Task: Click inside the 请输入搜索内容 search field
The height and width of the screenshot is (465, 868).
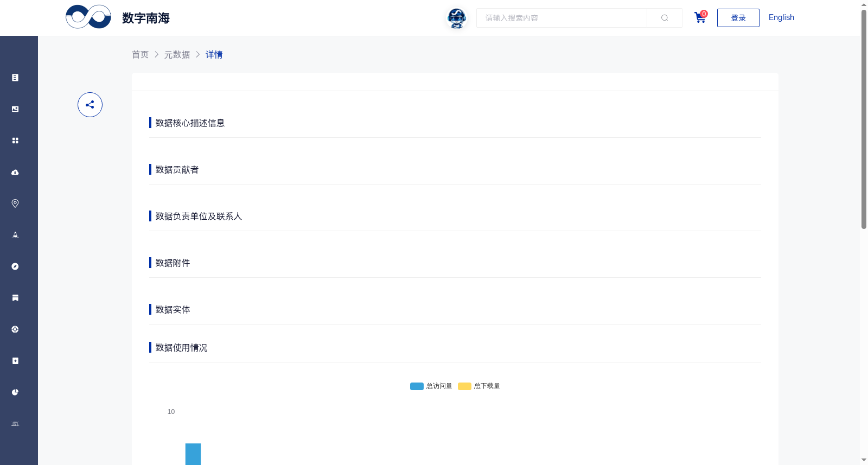Action: coord(561,18)
